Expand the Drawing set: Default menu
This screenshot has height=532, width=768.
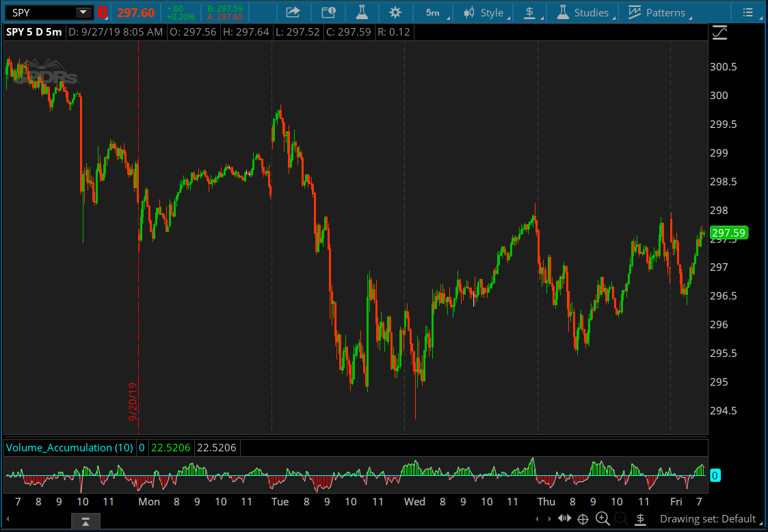[707, 519]
